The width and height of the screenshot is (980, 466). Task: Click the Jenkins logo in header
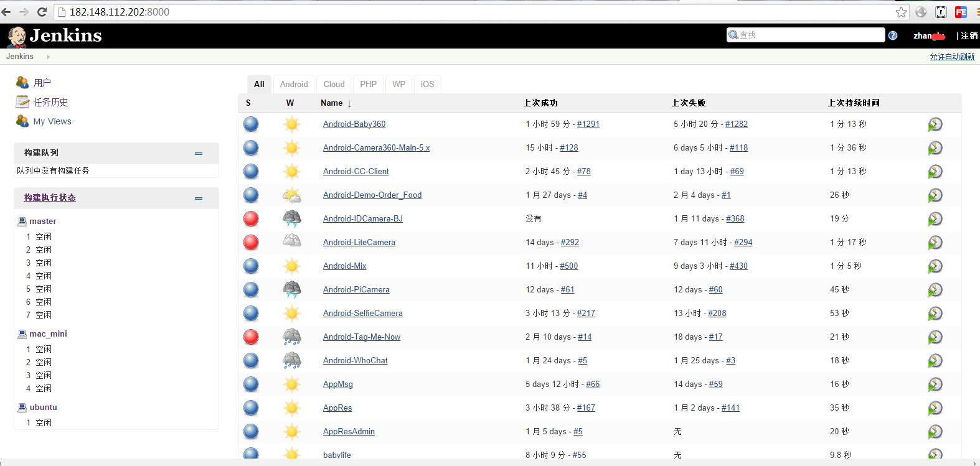click(55, 36)
